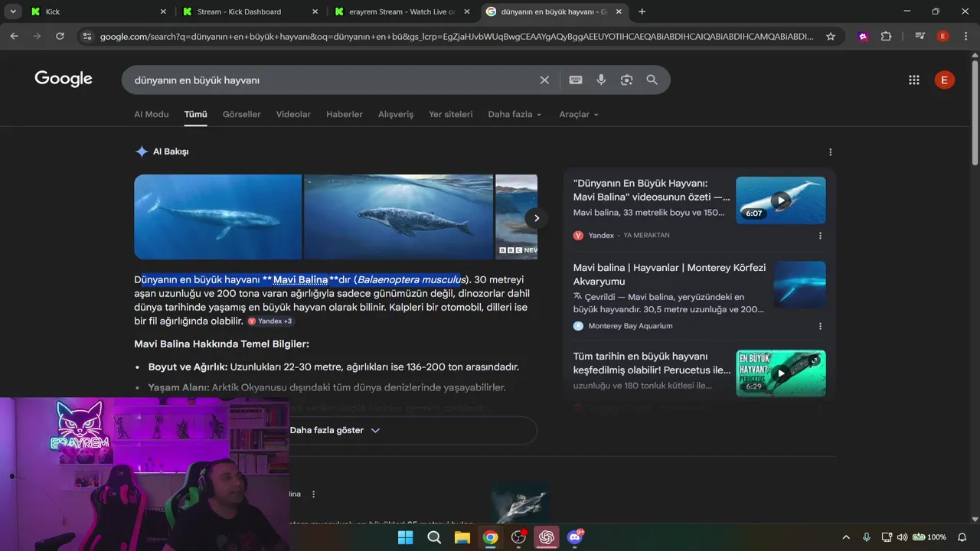
Task: Open options for the Yandex video result
Action: pyautogui.click(x=820, y=236)
